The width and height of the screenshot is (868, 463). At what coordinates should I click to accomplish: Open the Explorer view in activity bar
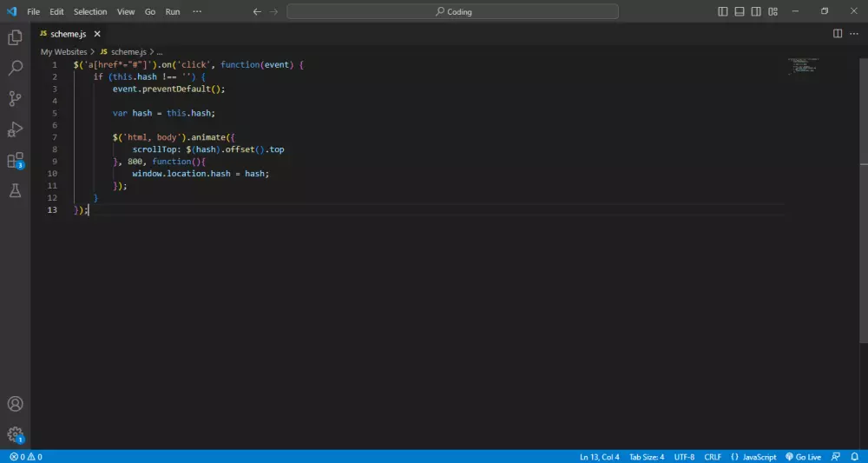coord(15,37)
